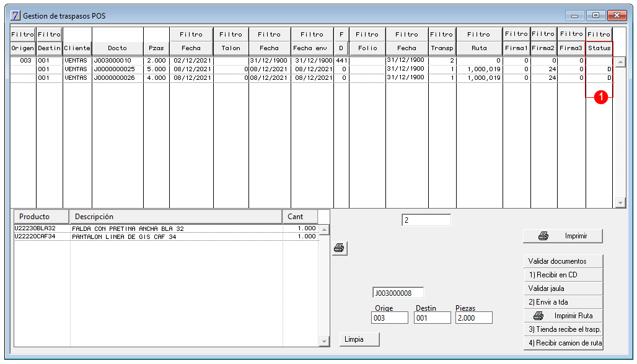
Task: Click the Piezas input field
Action: point(473,318)
